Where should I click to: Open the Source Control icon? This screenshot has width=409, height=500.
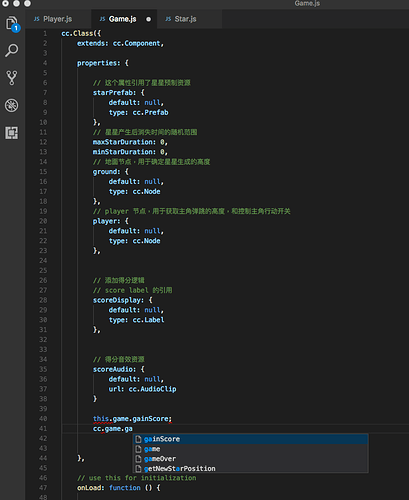pos(12,78)
